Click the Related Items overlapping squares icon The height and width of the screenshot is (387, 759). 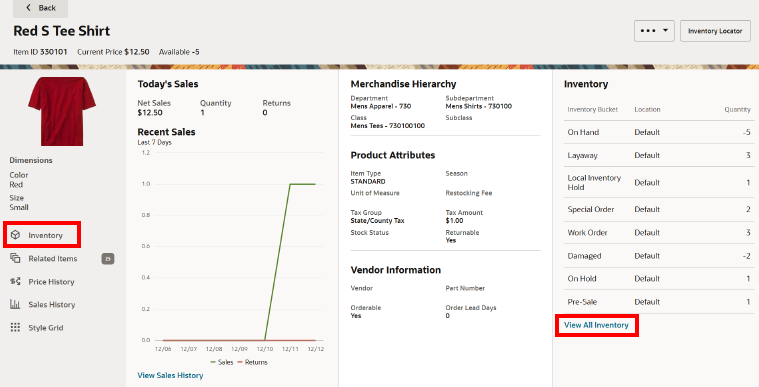point(15,258)
